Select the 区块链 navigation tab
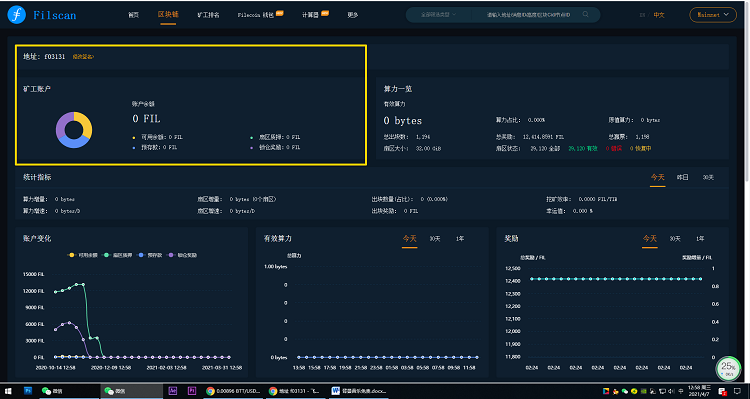Viewport: 750px width, 399px height. 168,15
